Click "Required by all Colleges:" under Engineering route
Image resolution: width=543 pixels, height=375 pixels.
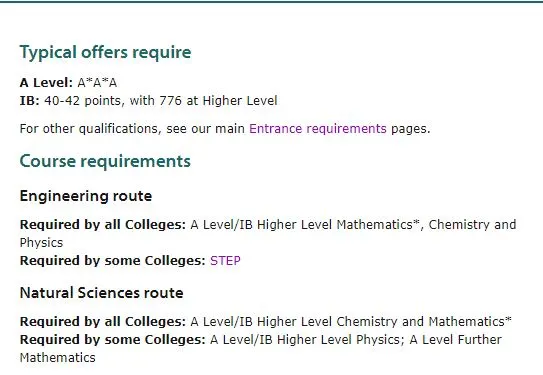point(103,225)
